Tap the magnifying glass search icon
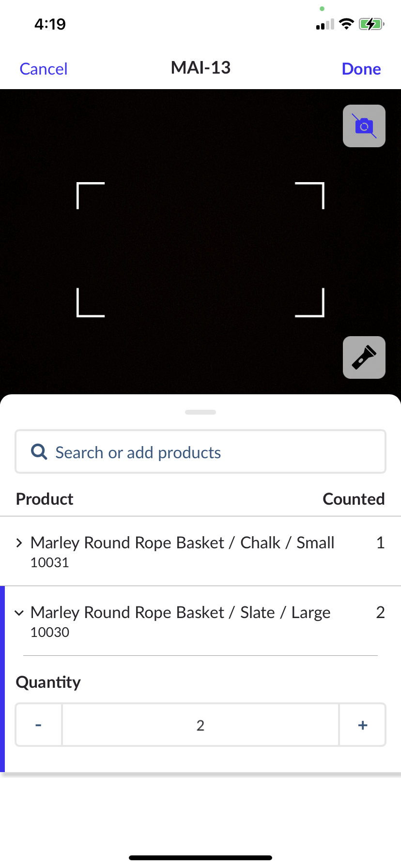 pos(39,452)
